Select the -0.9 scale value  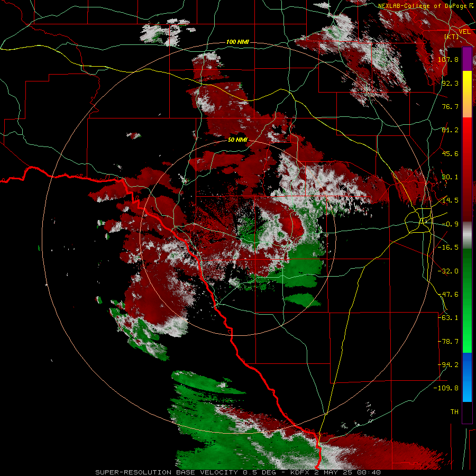pyautogui.click(x=450, y=224)
